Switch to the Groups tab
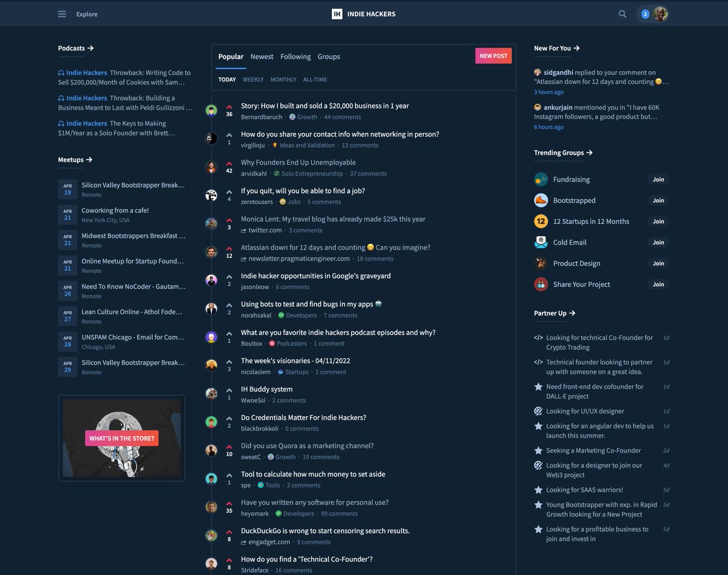728x575 pixels. (329, 56)
